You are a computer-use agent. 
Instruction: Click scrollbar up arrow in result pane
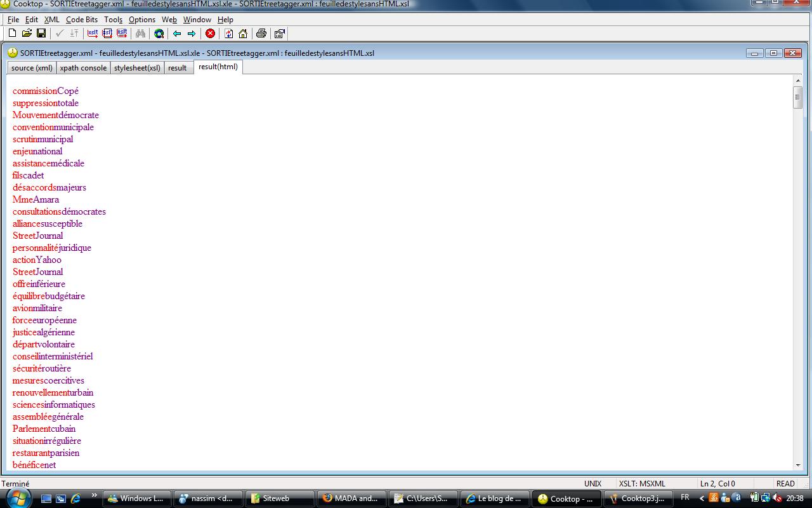tap(798, 81)
